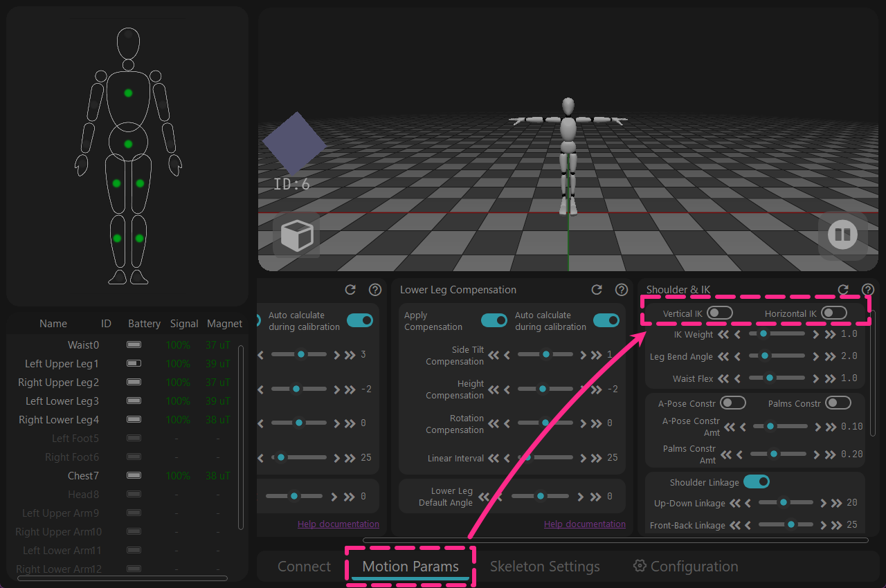The height and width of the screenshot is (588, 886).
Task: Reset Lower Leg Compensation with refresh icon
Action: (x=597, y=290)
